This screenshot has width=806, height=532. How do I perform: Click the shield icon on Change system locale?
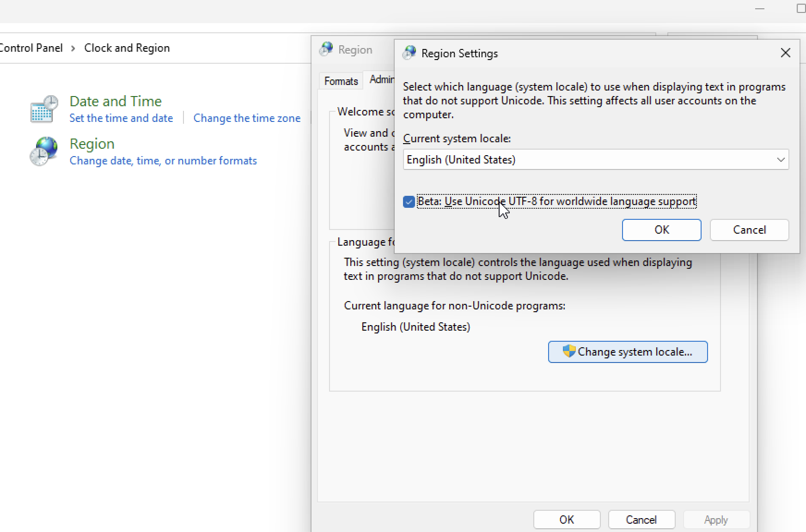pos(569,351)
